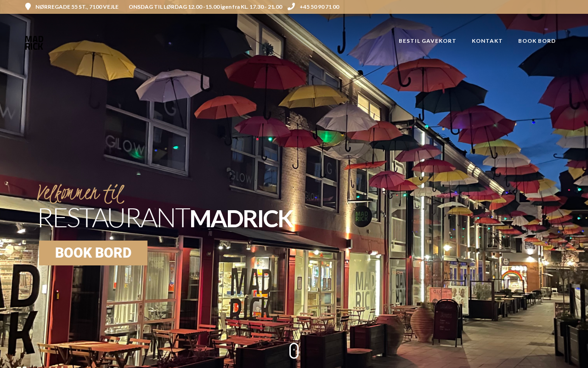Click the phone handset icon
This screenshot has width=588, height=368.
291,6
